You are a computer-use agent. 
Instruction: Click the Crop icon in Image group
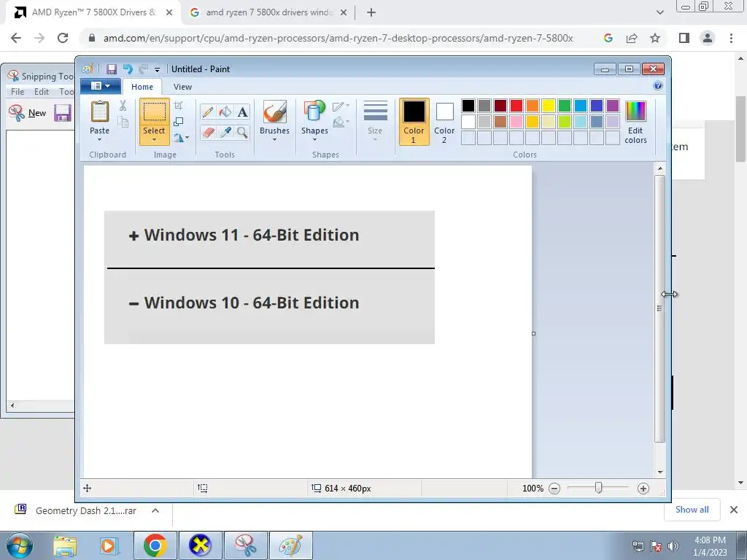tap(179, 106)
